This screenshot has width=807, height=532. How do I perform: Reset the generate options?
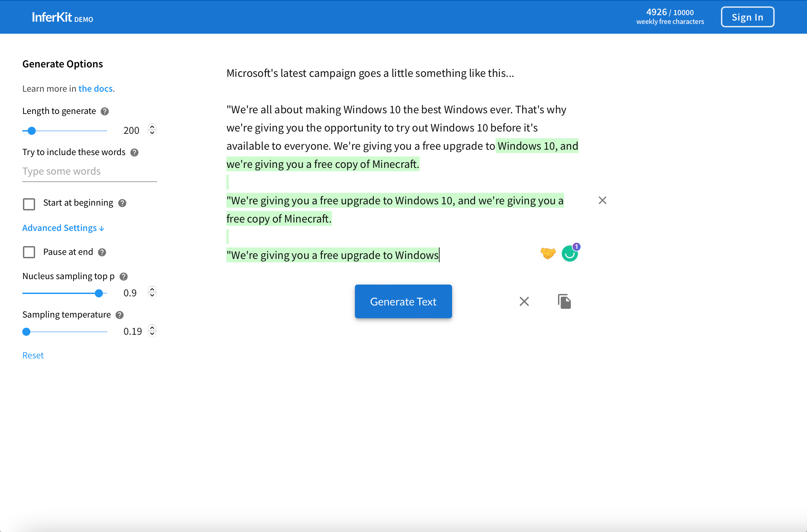(x=33, y=355)
